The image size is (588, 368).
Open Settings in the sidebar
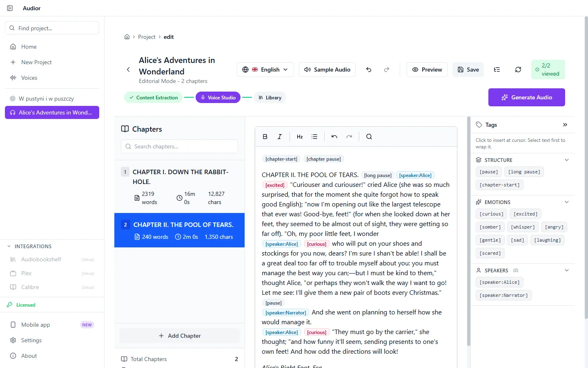coord(52,340)
